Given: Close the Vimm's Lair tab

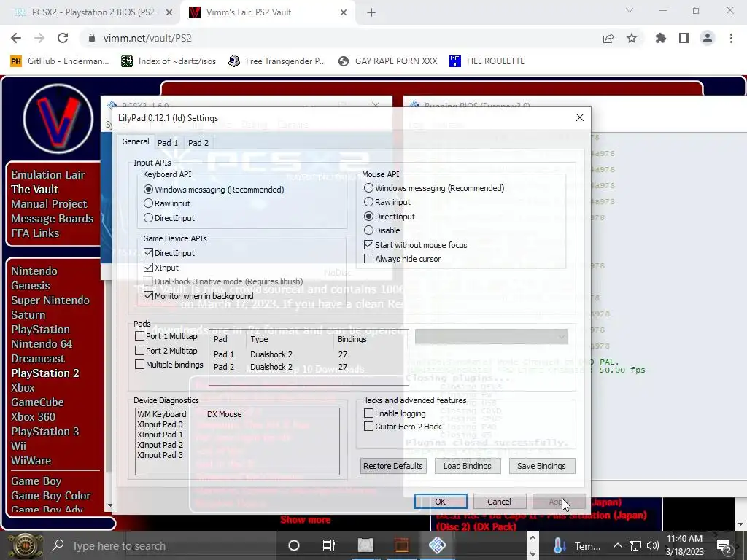Looking at the screenshot, I should click(344, 12).
